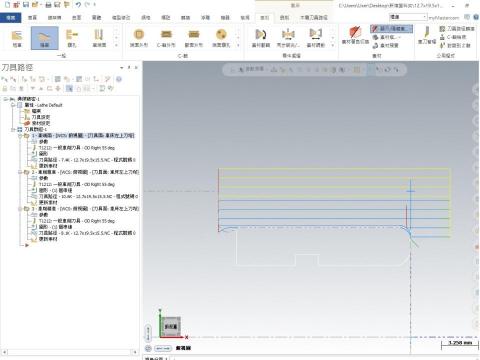Viewport: 480px width, 360px height.
Task: Switch to the 線架構 Wireframe tab
Action: 54,17
